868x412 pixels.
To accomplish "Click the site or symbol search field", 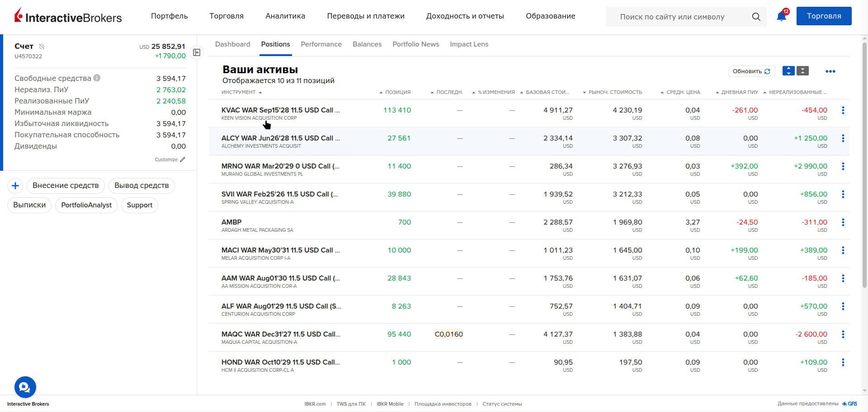I will (x=678, y=17).
